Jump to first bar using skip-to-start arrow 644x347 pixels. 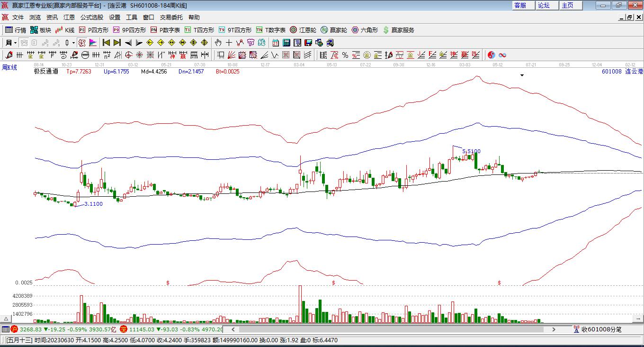coord(107,43)
